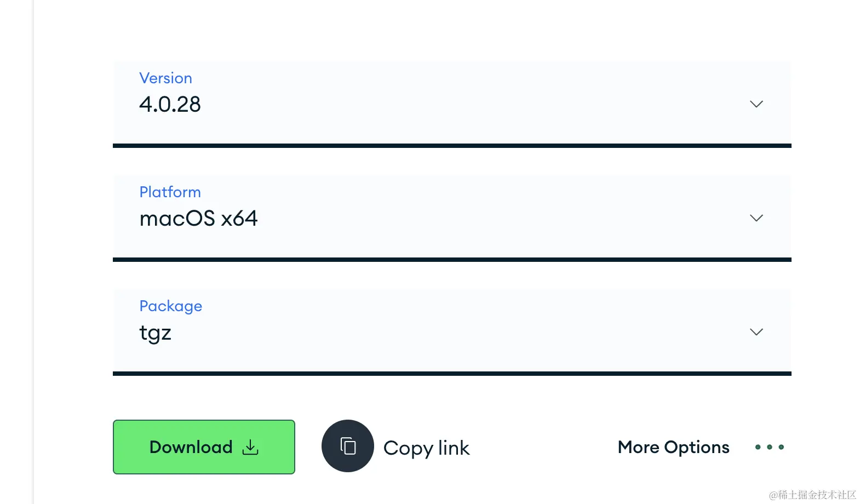Select the 4.0.28 version value
The image size is (860, 504).
click(170, 104)
